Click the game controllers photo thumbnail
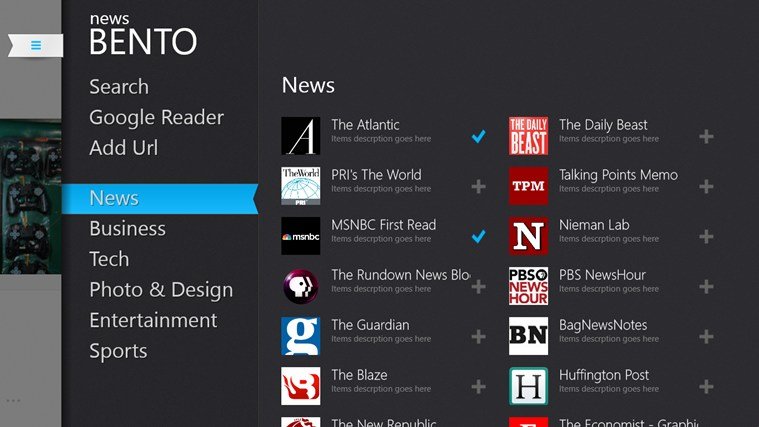Image resolution: width=759 pixels, height=427 pixels. point(30,197)
